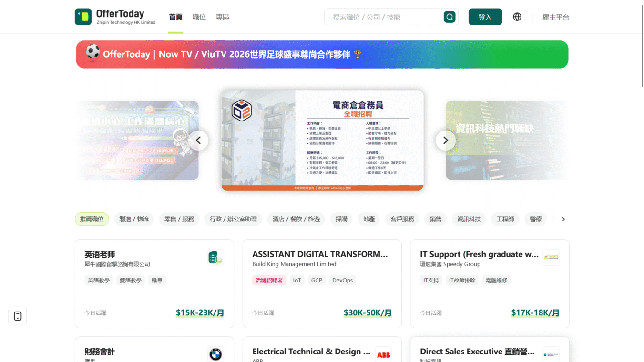This screenshot has height=362, width=644.
Task: Click the Direct Sales Executive company logo
Action: point(551,354)
